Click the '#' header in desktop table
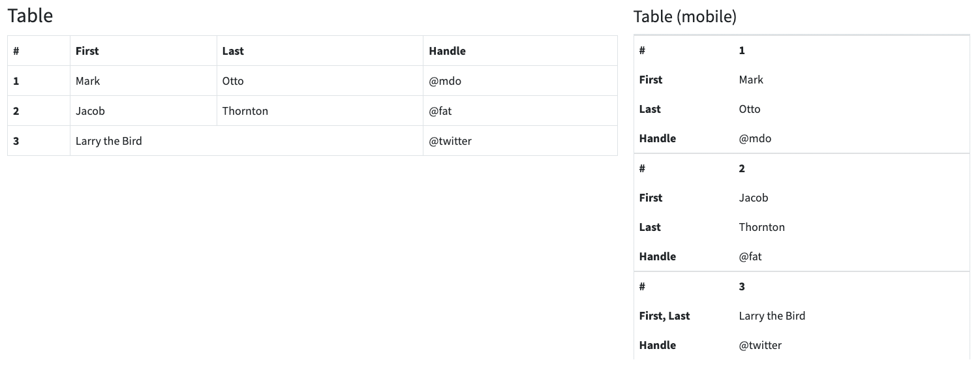980x379 pixels. [39, 51]
